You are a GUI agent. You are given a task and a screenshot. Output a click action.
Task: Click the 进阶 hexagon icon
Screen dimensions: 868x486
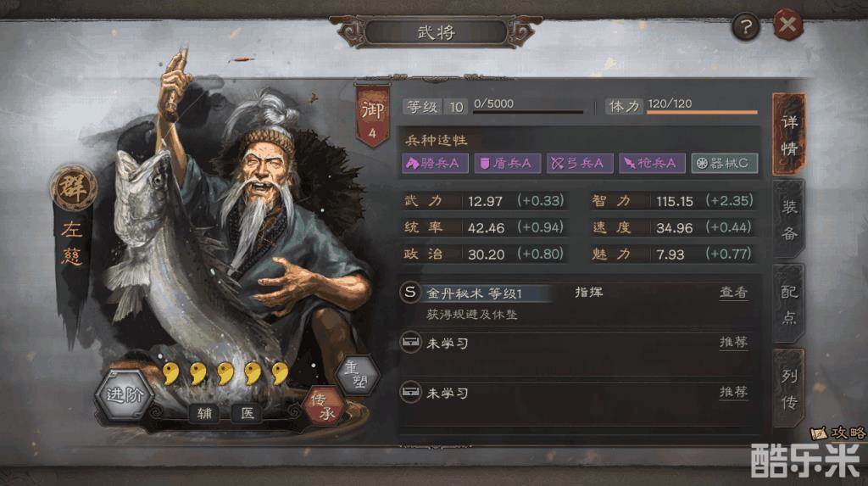tap(125, 394)
